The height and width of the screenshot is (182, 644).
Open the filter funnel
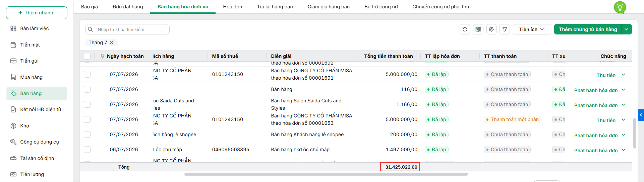505,29
